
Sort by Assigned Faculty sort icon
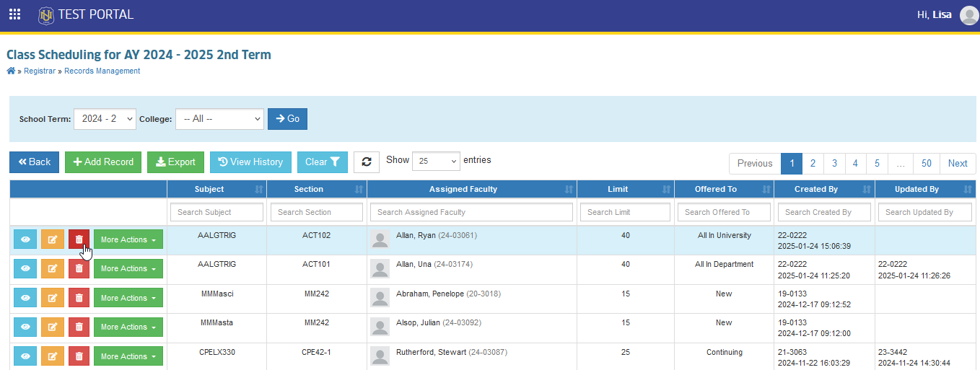coord(569,190)
